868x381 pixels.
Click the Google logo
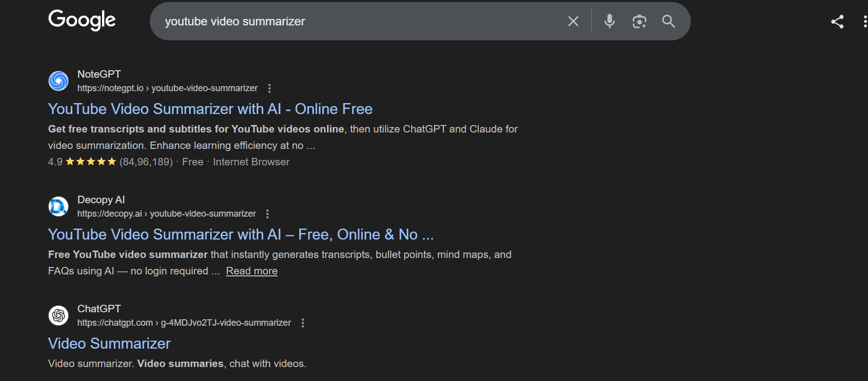click(x=82, y=20)
